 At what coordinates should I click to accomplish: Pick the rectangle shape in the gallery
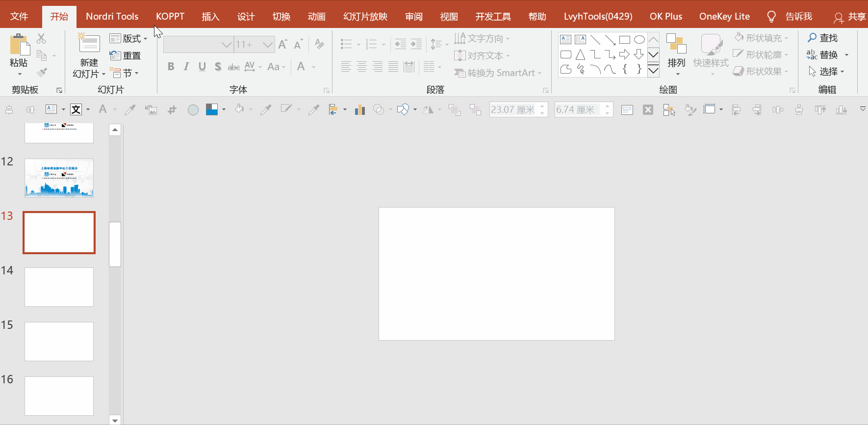[x=625, y=40]
